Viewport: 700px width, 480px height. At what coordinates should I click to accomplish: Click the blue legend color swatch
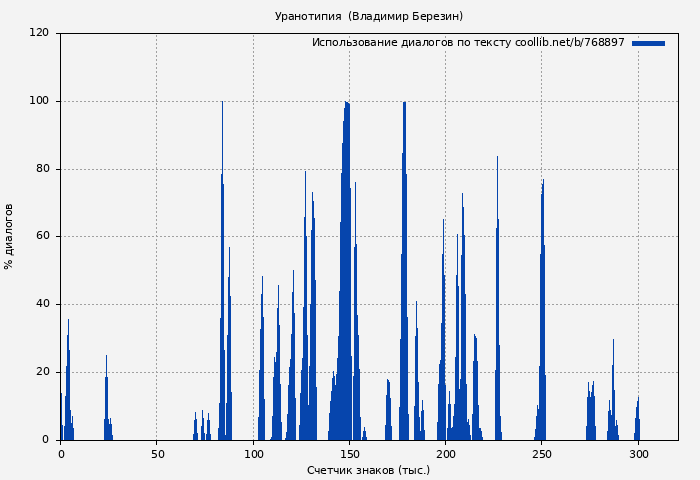[648, 43]
